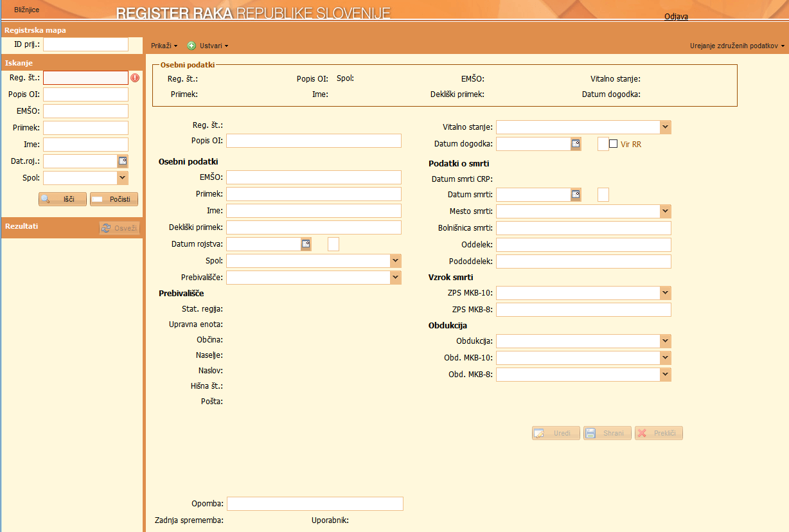Click the red error icon beside Reg. št.
This screenshot has width=789, height=532.
coord(135,78)
